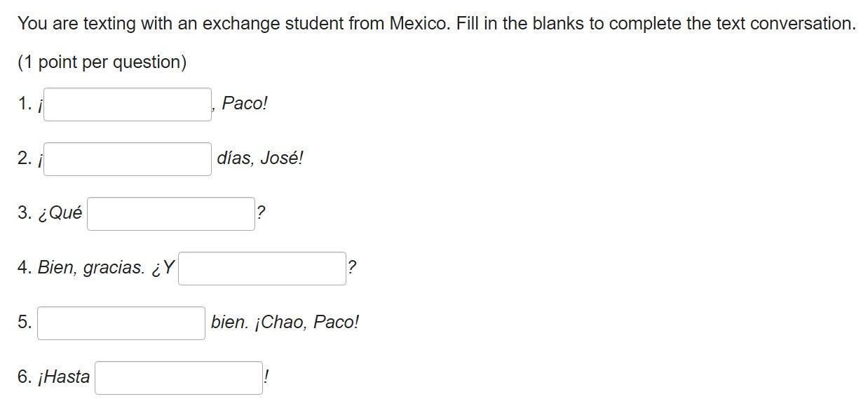This screenshot has height=420, width=868.
Task: Click the blank after "Bien, gracias. ¿Y"
Action: 262,269
